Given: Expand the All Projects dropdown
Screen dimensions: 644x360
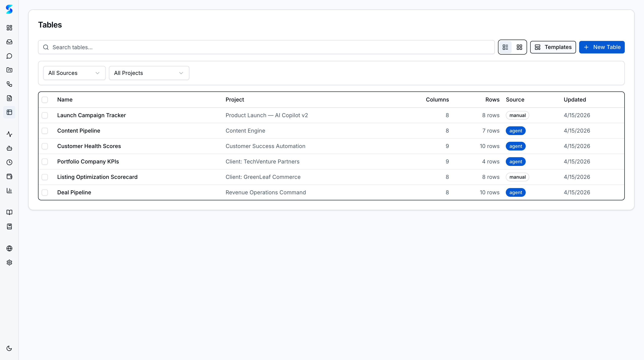Looking at the screenshot, I should [x=149, y=73].
